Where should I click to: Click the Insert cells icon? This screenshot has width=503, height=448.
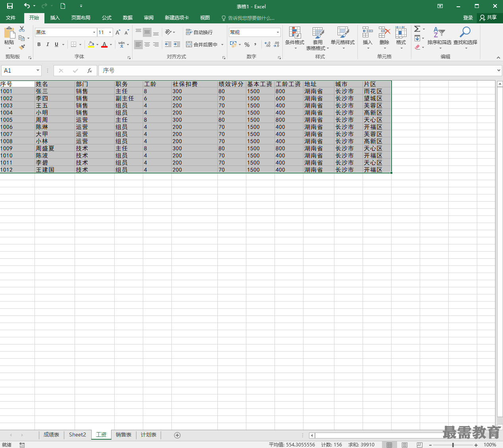tap(367, 33)
